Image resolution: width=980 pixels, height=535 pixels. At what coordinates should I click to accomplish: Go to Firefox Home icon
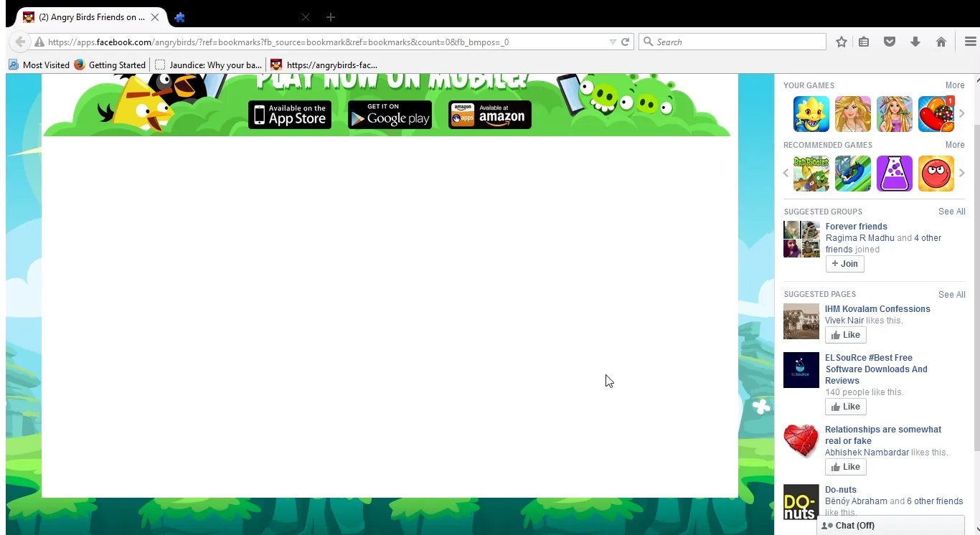point(941,42)
